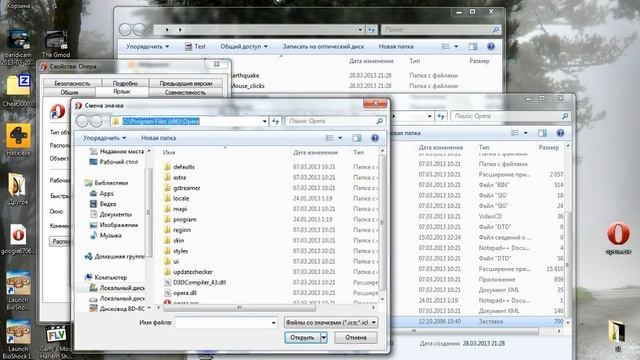
Task: Sort by the Дата изменения column in dialog
Action: (x=315, y=153)
